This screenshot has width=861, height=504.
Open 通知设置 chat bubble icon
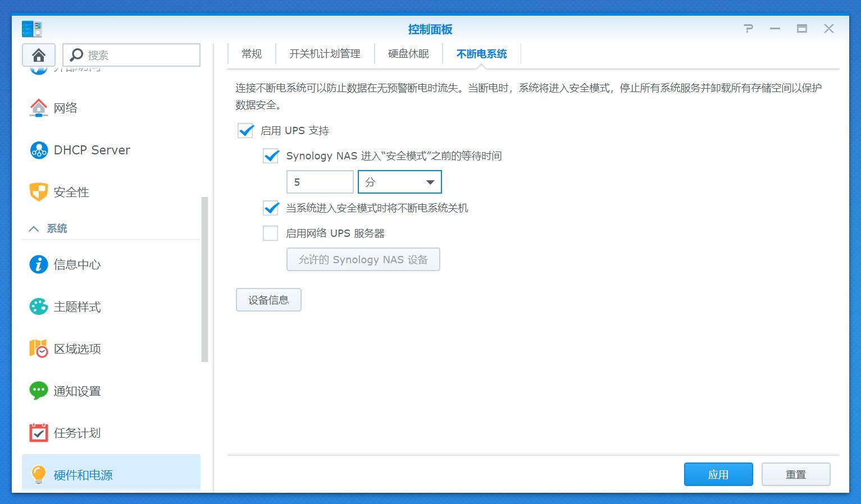[x=38, y=391]
